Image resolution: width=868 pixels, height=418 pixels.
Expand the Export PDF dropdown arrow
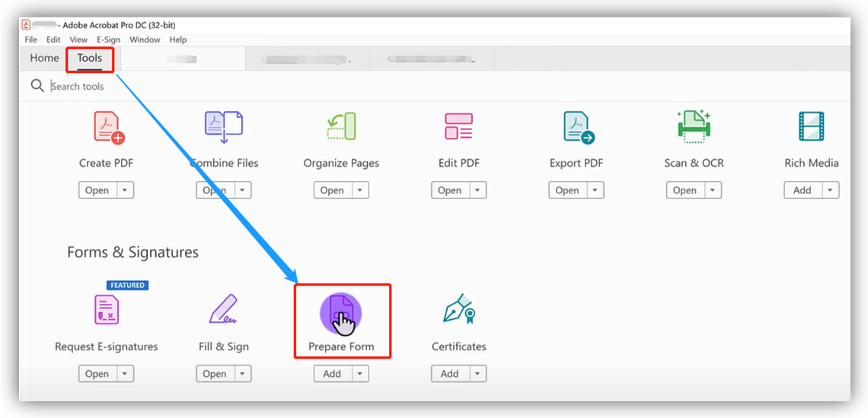[x=595, y=190]
